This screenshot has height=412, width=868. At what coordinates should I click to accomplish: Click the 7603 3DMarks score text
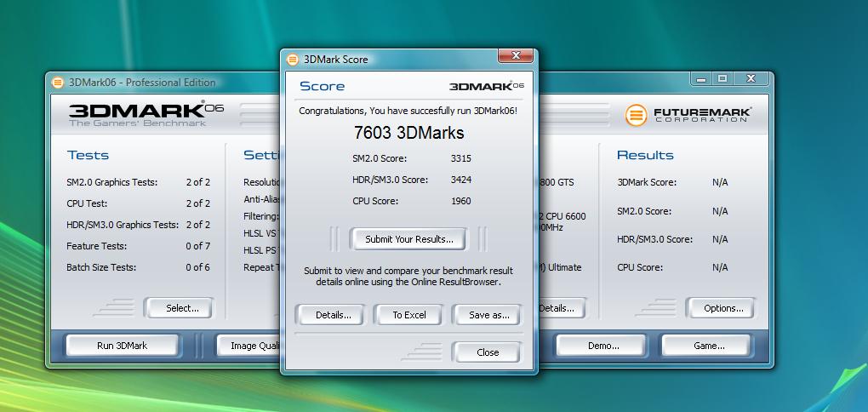408,133
